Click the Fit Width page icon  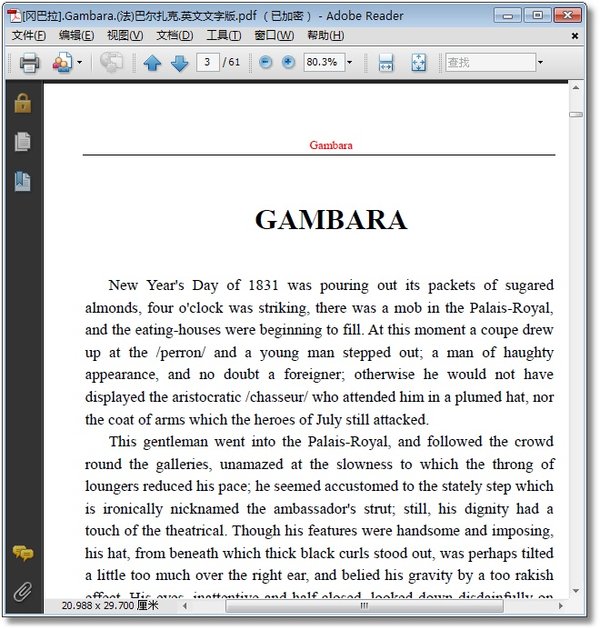coord(386,63)
